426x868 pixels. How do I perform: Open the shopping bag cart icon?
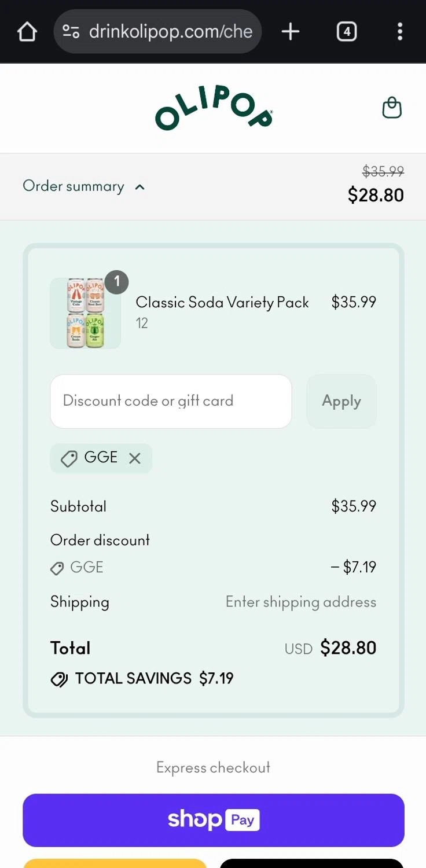tap(392, 108)
